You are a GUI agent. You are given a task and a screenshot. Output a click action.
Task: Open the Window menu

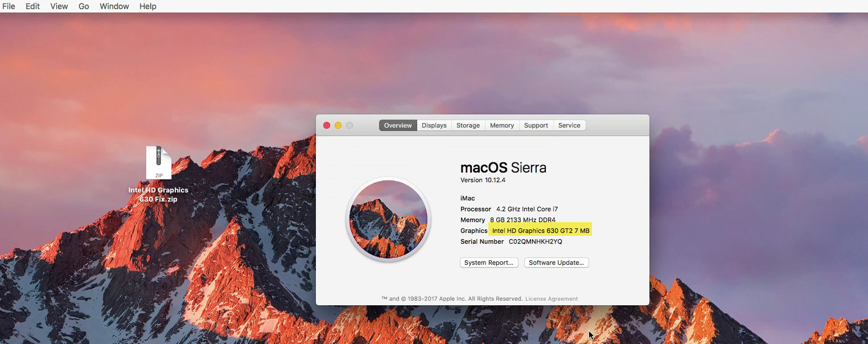(114, 6)
